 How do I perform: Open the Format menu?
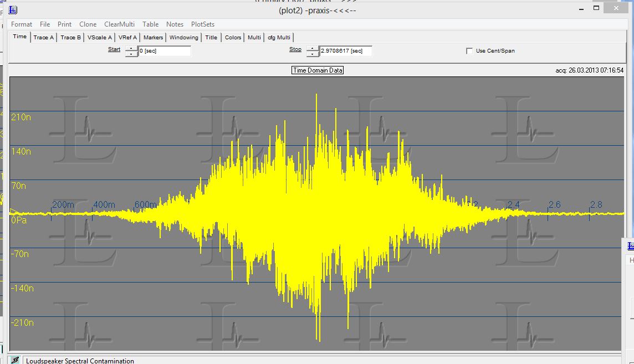pyautogui.click(x=22, y=24)
